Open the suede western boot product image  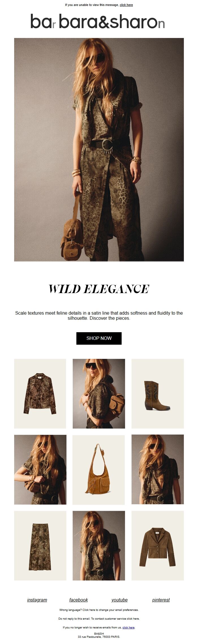point(158,393)
